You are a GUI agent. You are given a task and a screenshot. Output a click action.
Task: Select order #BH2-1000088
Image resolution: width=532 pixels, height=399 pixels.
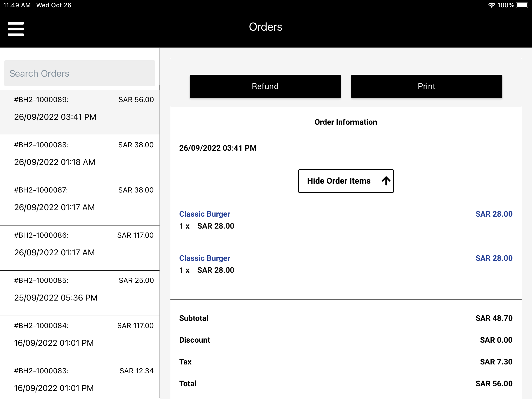click(x=80, y=157)
